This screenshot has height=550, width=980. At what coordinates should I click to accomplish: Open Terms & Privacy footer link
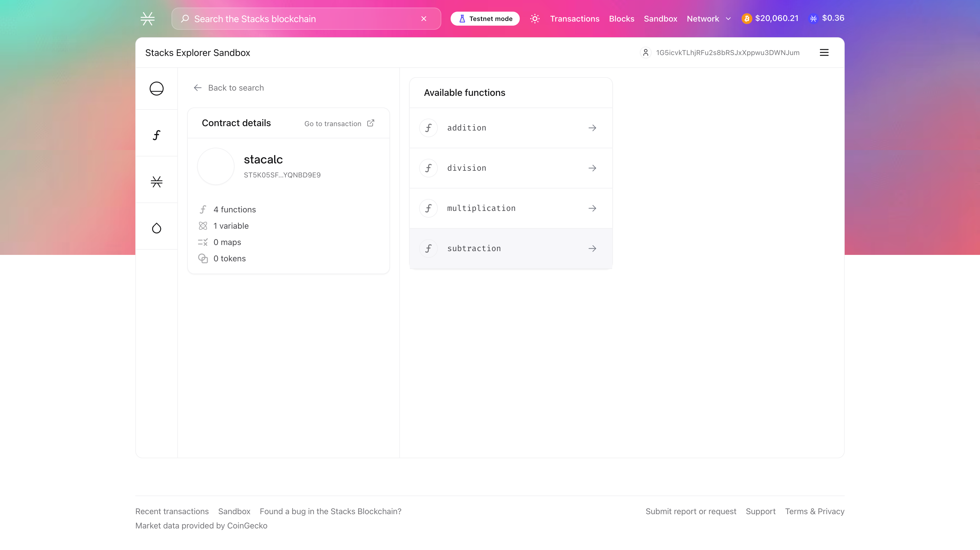[815, 511]
